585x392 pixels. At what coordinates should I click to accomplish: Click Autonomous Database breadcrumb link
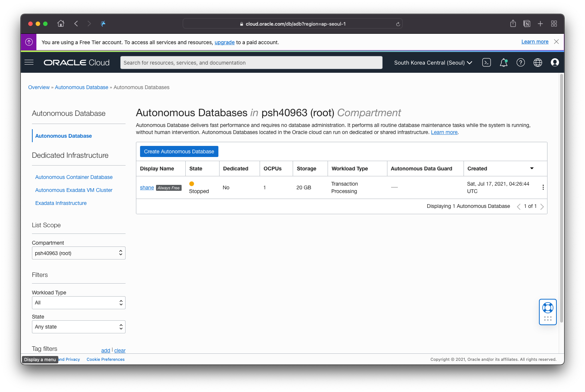click(82, 87)
